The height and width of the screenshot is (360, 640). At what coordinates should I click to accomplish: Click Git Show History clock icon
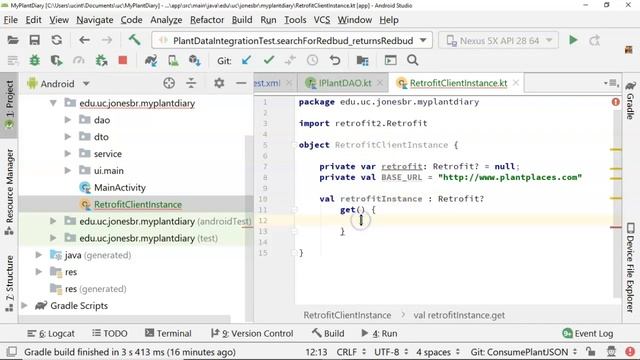pos(312,61)
